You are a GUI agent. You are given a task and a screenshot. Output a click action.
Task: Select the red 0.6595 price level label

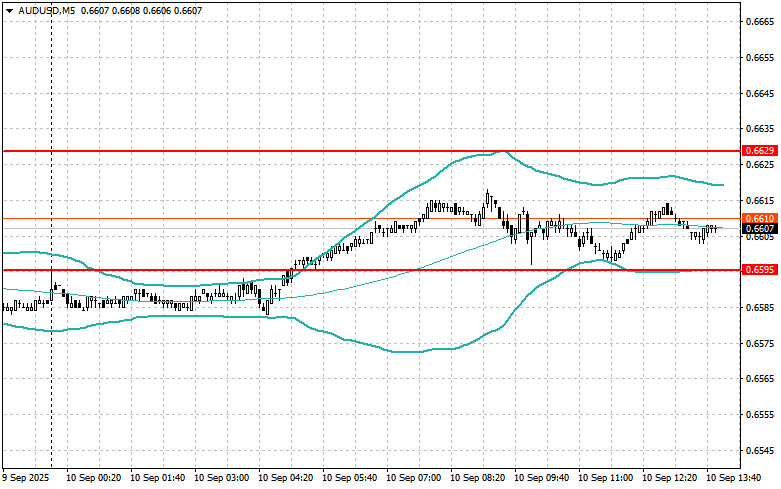tap(760, 269)
